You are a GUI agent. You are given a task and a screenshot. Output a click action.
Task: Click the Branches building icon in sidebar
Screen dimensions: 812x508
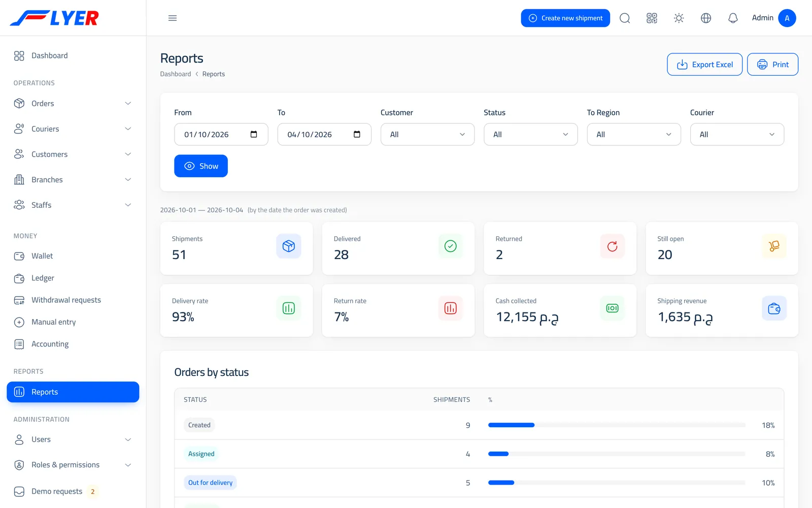pos(19,180)
